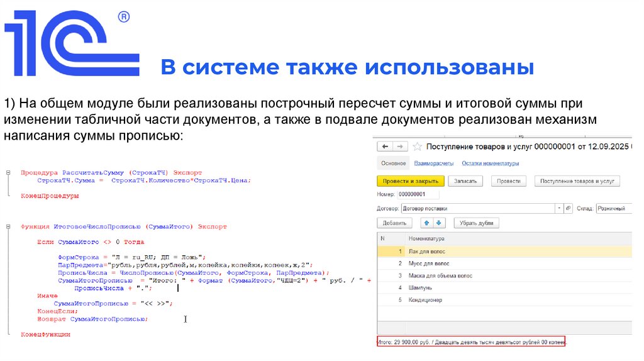Screen dimensions: 644x361
Task: Open the Договор dropdown arrow
Action: click(559, 208)
